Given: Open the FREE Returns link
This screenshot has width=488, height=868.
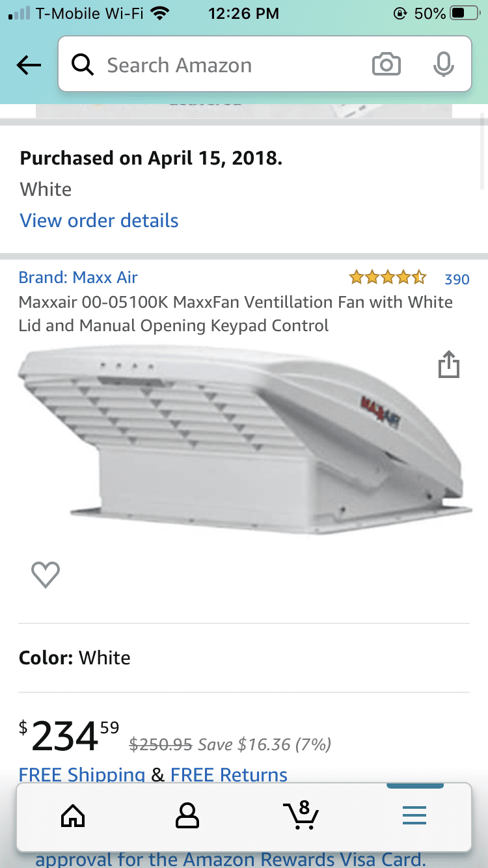Looking at the screenshot, I should click(x=229, y=774).
